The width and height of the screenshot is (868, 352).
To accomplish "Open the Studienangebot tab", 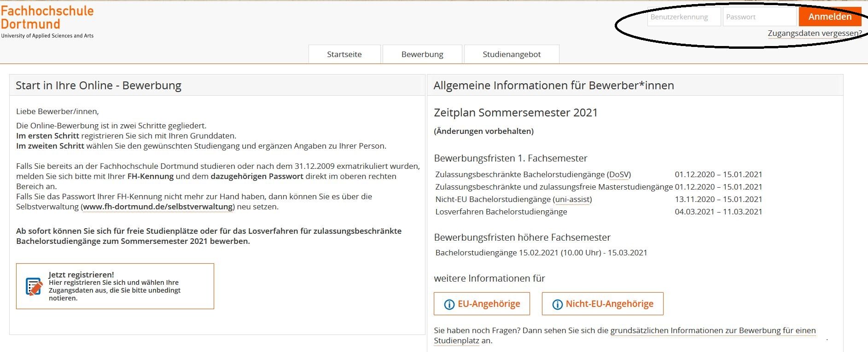I will coord(512,54).
